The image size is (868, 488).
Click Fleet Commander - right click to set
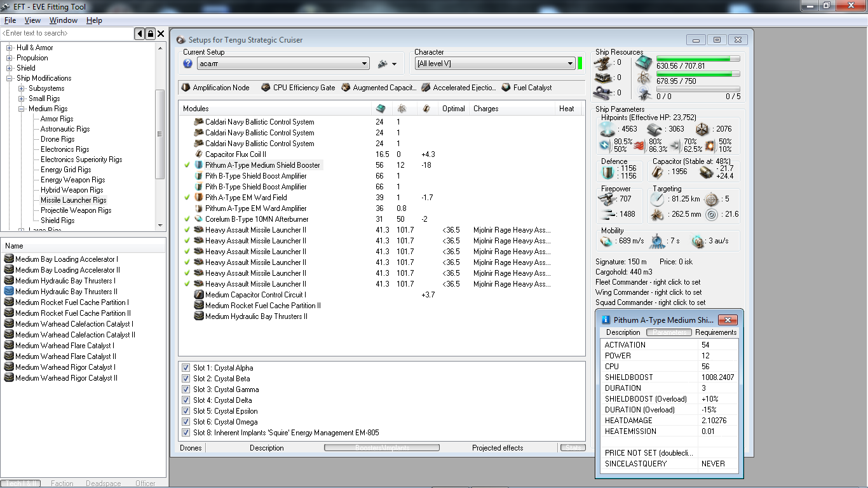tap(648, 282)
